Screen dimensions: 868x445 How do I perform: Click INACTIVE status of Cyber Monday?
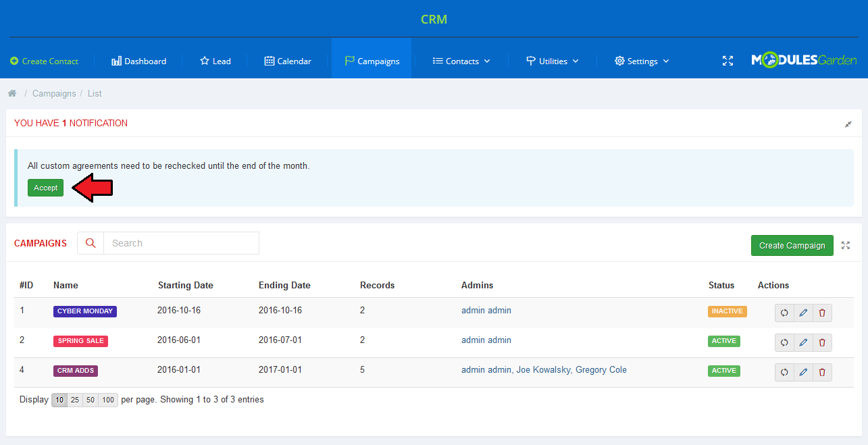pyautogui.click(x=727, y=311)
